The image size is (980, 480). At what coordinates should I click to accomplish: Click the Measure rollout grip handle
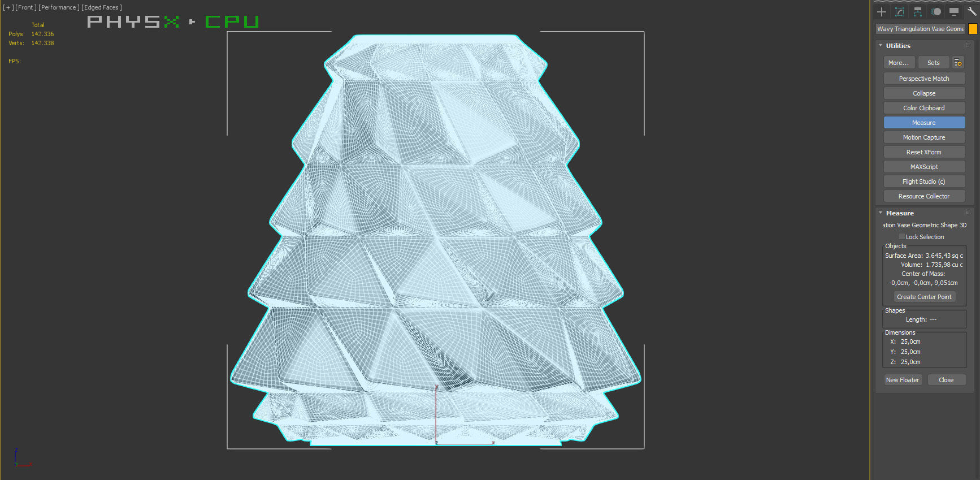point(968,213)
